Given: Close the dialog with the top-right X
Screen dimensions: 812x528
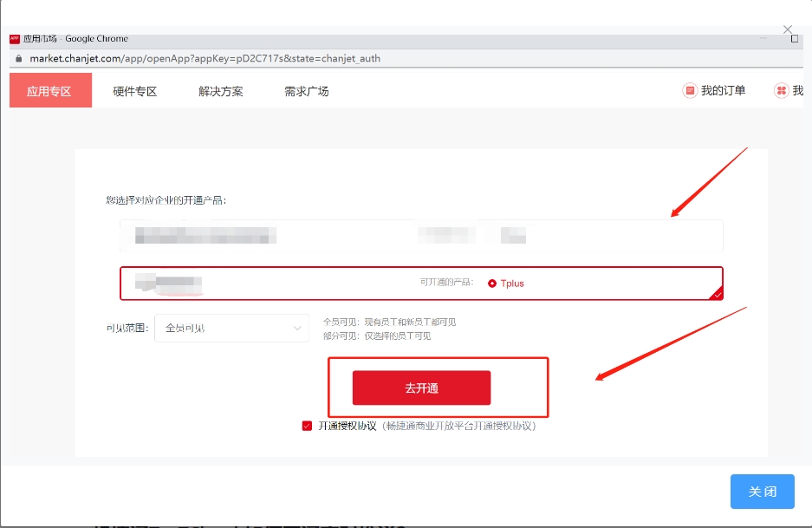Looking at the screenshot, I should pos(788,29).
